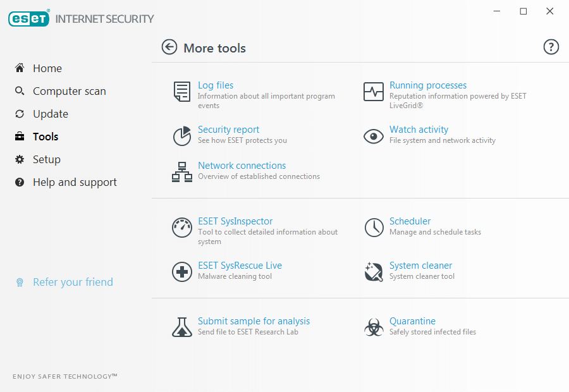Click the Scheduler clock icon
Viewport: 569px width, 392px height.
tap(374, 228)
